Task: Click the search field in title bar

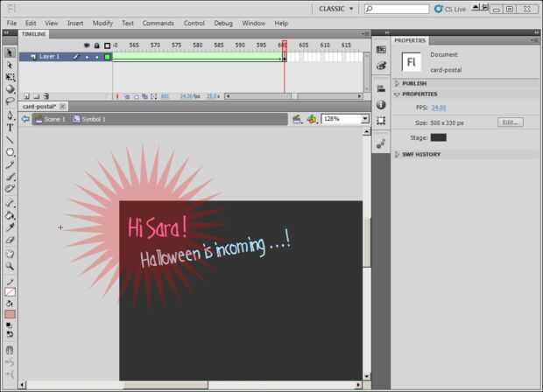Action: pos(397,9)
